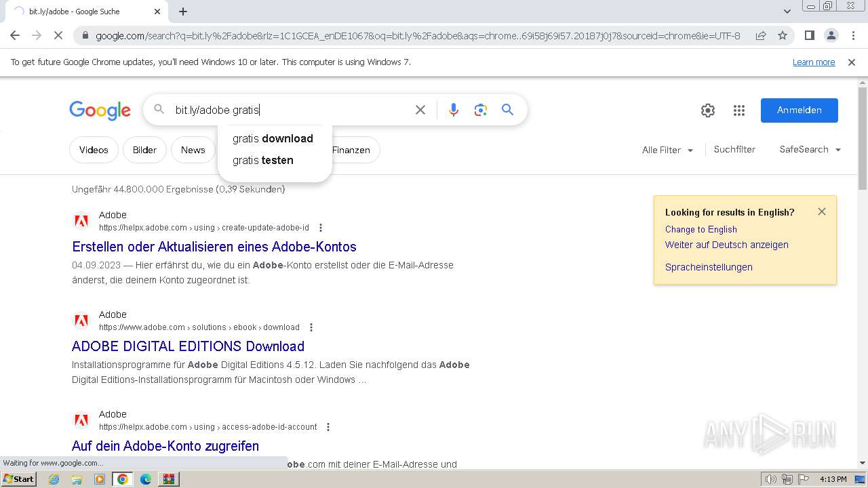Viewport: 868px width, 488px height.
Task: Select the News filter tab
Action: click(193, 150)
